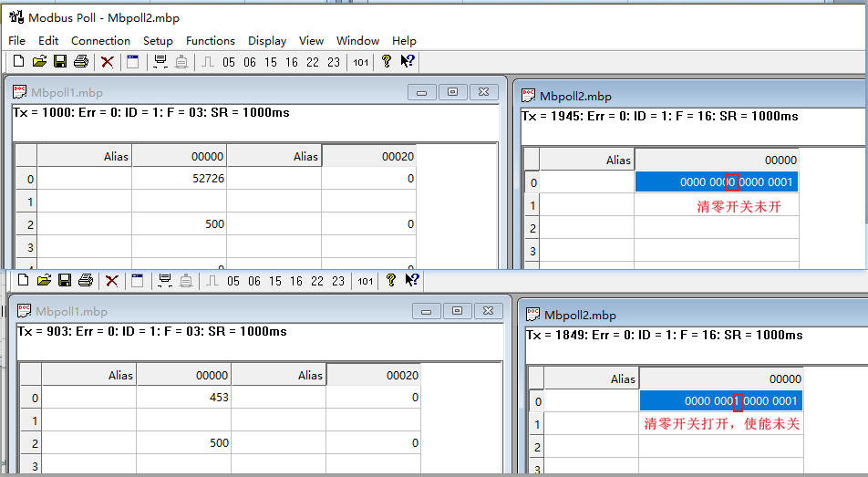This screenshot has height=477, width=868.
Task: Click Open file icon in upper toolbar
Action: pyautogui.click(x=39, y=62)
